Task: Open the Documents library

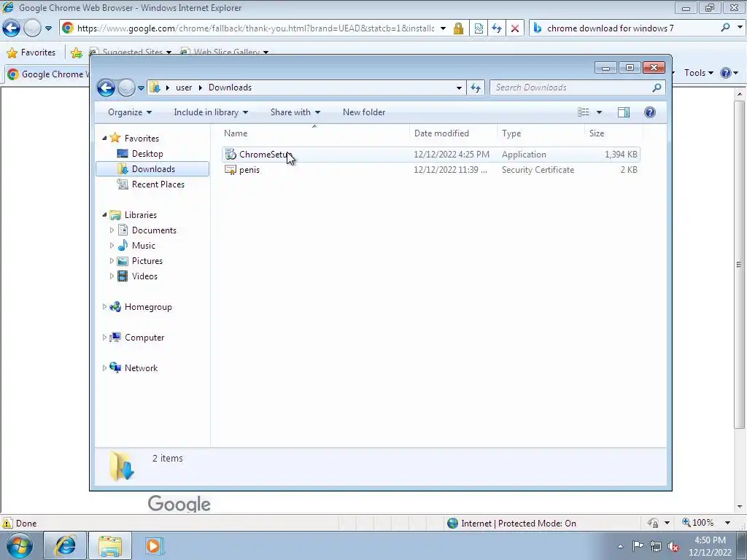Action: [154, 230]
